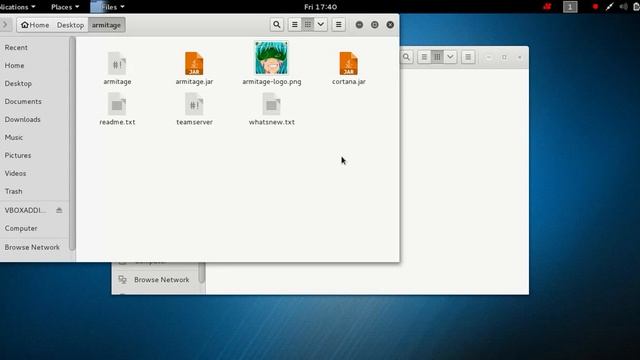
Task: Click the armitage path bar segment
Action: tap(106, 25)
